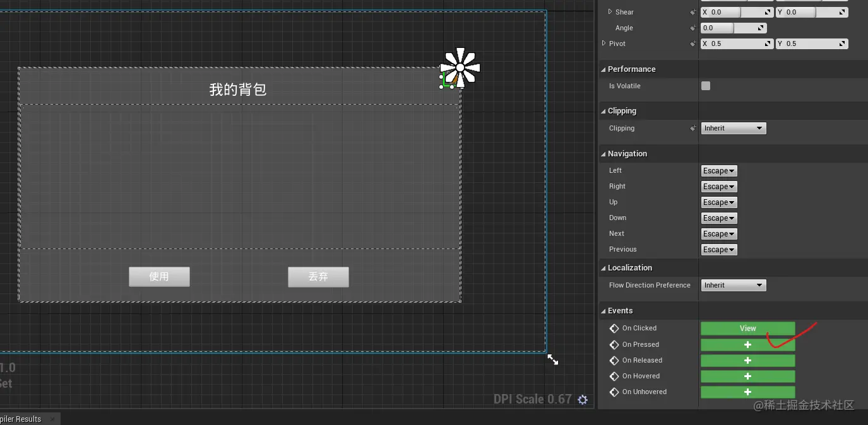
Task: Click the bind icon next to Clipping
Action: [693, 129]
